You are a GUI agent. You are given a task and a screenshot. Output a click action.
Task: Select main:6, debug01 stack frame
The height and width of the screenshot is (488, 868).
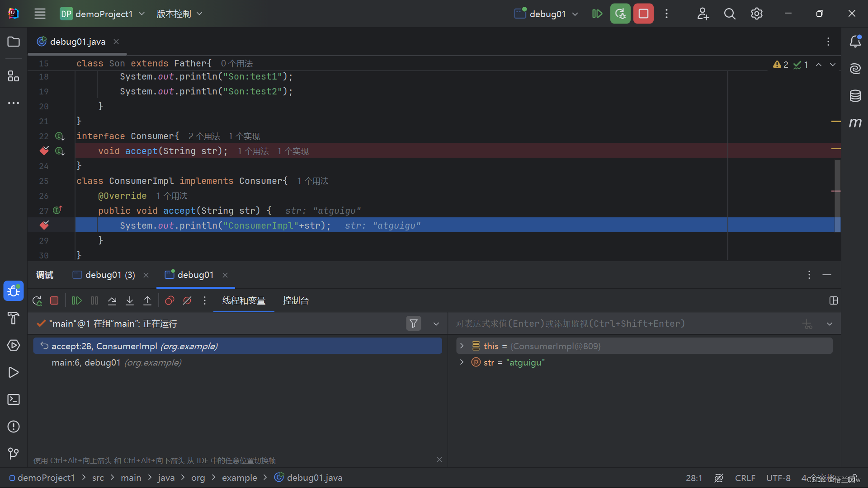pos(238,362)
